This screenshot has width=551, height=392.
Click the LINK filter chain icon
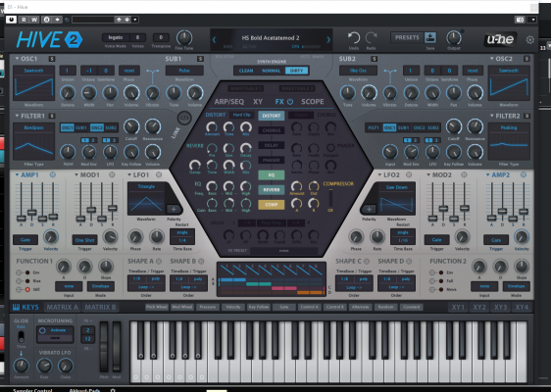pyautogui.click(x=184, y=118)
